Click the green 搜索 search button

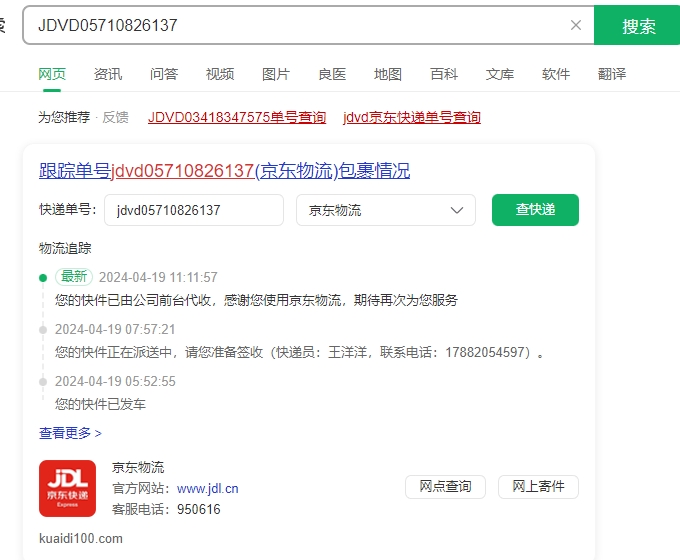pyautogui.click(x=637, y=25)
